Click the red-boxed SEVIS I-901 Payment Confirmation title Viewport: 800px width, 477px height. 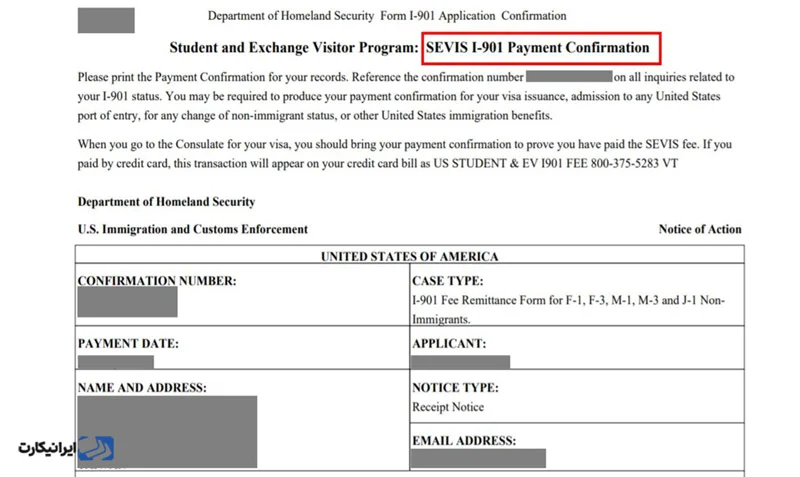[x=539, y=47]
